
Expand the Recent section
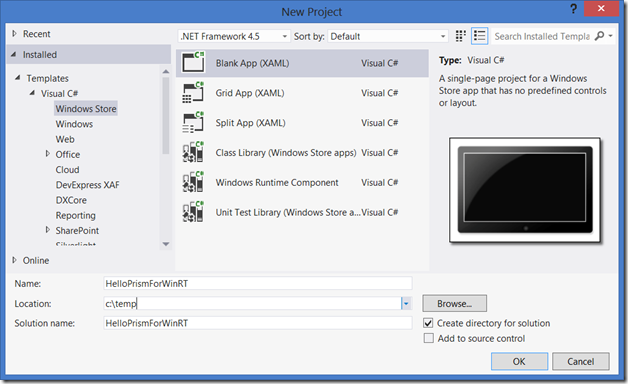(14, 34)
